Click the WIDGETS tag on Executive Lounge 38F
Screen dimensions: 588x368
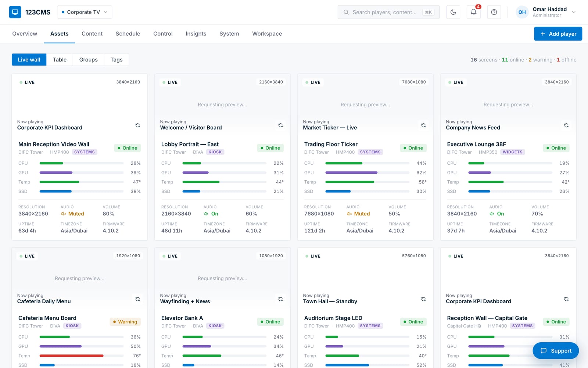pos(513,152)
